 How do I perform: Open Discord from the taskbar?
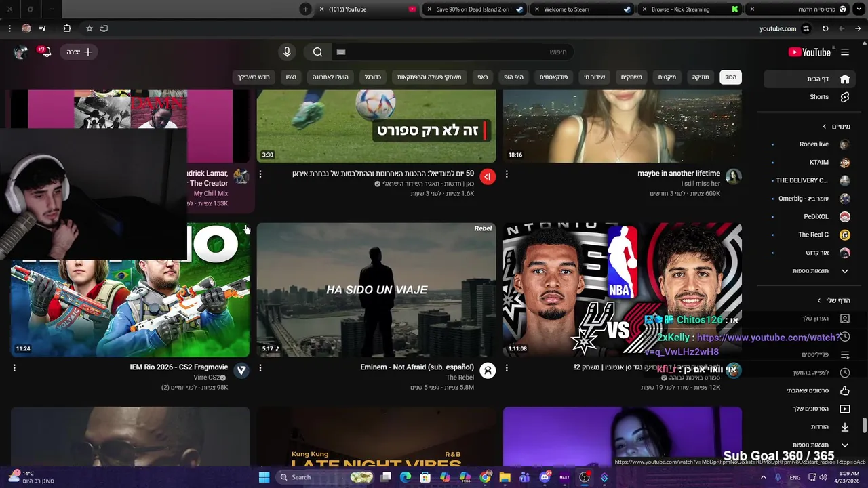coord(544,477)
